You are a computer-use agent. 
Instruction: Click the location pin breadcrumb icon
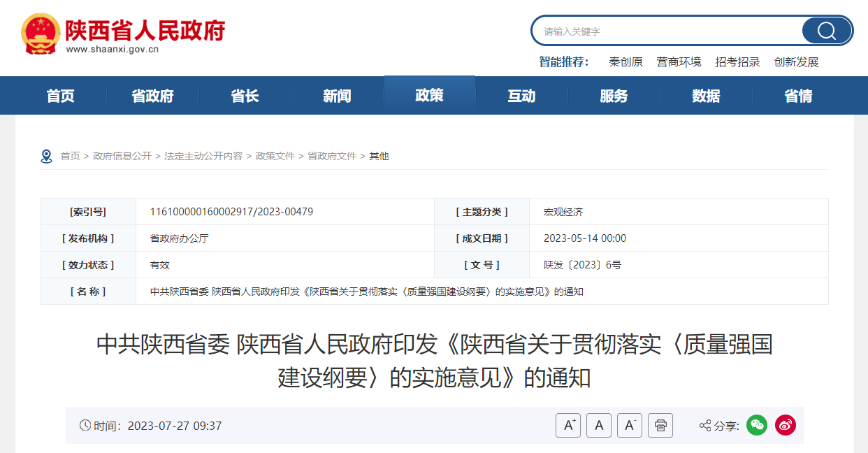46,155
